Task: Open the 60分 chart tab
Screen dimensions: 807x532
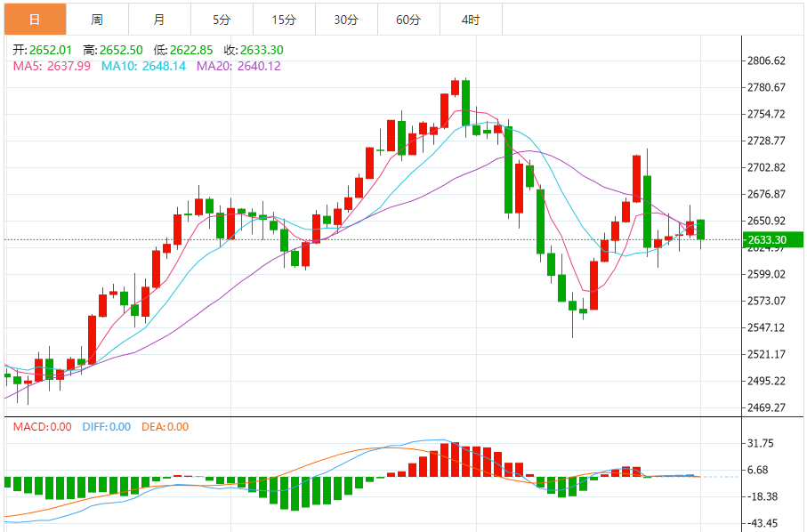Action: click(x=408, y=20)
